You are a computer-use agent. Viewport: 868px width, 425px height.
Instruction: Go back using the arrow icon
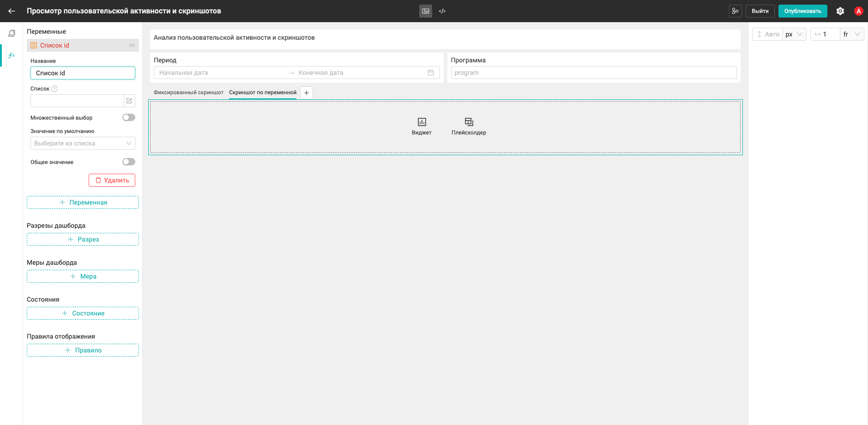[12, 11]
